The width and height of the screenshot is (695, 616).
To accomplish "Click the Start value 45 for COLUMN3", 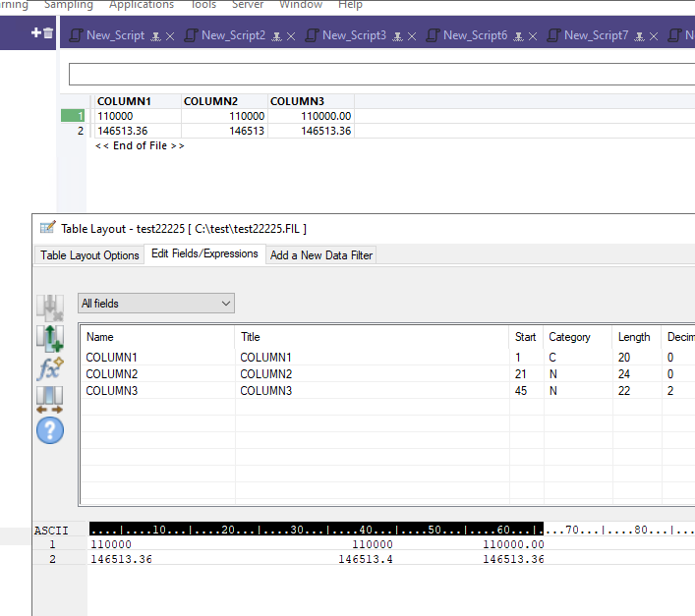I will [521, 391].
